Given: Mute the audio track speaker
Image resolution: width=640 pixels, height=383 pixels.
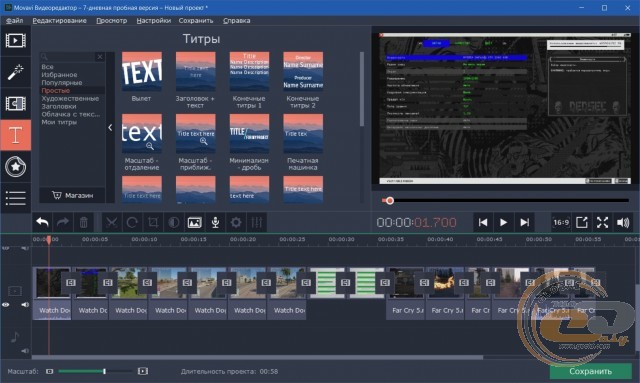Looking at the screenshot, I should 25,351.
